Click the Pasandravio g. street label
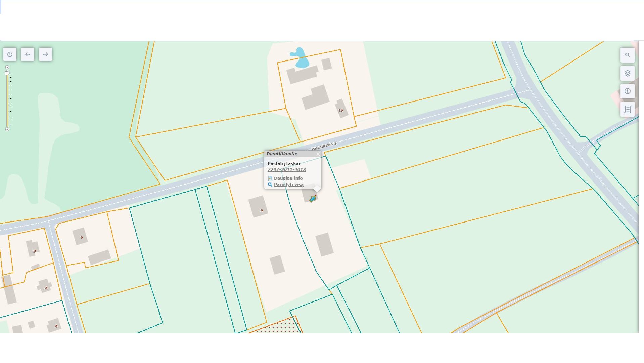The image size is (644, 363). point(324,146)
